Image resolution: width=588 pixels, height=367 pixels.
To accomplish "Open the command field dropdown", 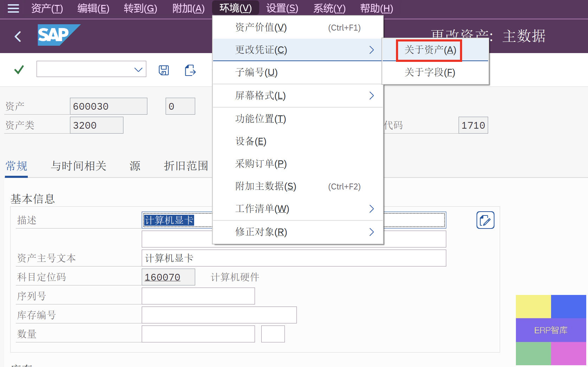I will 138,70.
